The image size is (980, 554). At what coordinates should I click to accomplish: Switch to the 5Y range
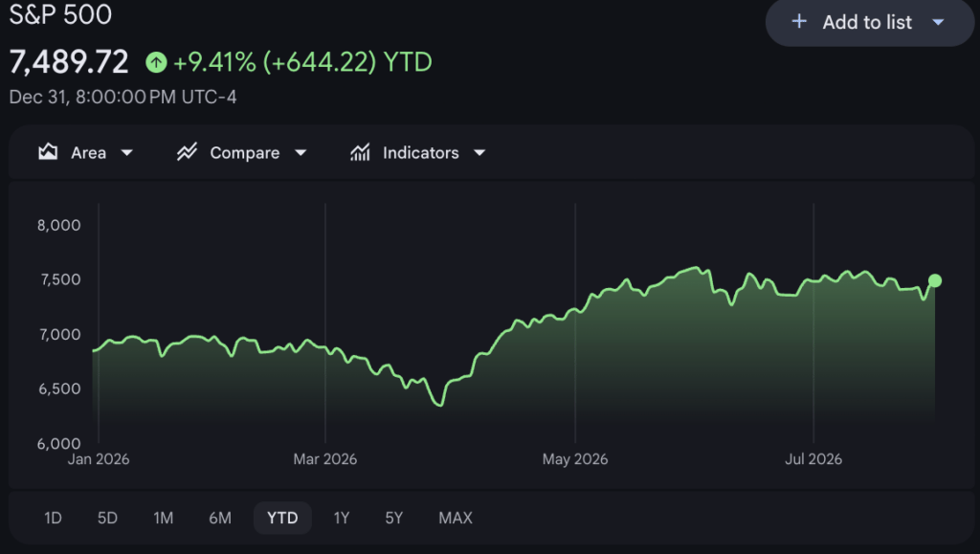coord(393,518)
